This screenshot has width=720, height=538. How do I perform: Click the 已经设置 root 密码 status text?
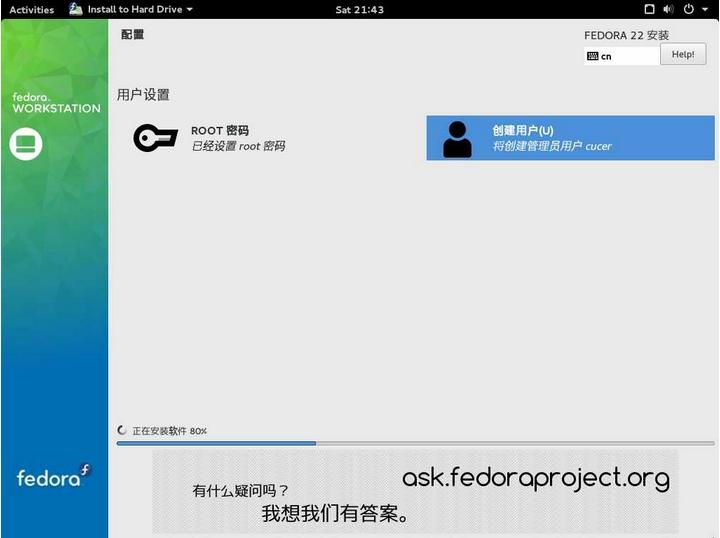click(238, 146)
